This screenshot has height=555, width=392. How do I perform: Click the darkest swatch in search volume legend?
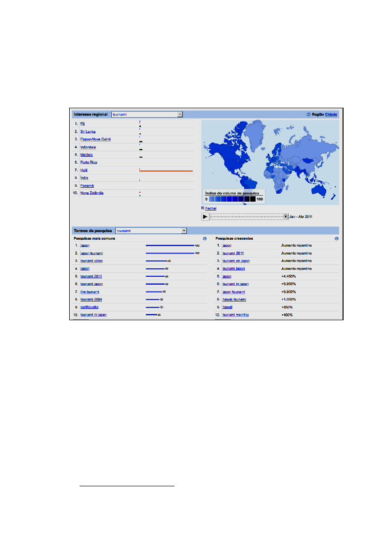point(253,199)
